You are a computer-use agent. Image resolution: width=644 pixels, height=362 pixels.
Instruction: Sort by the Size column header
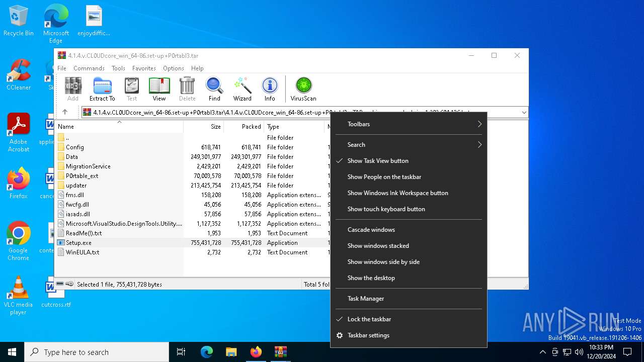pyautogui.click(x=204, y=127)
